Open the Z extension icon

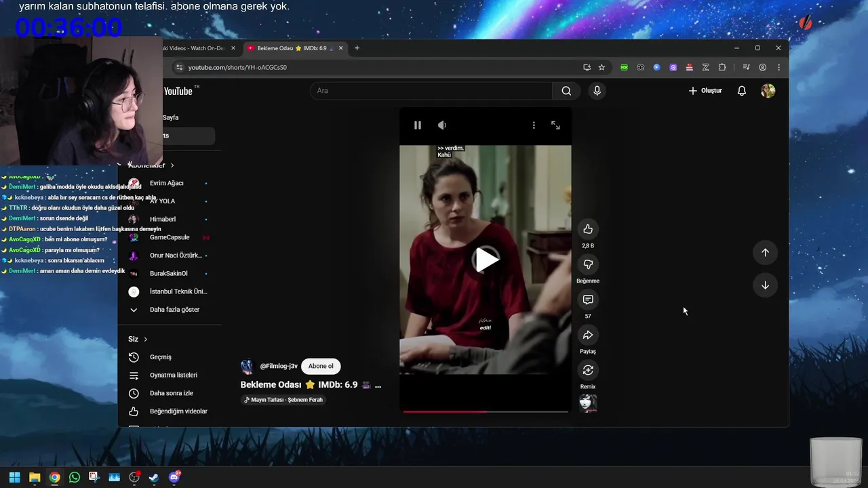coord(706,67)
